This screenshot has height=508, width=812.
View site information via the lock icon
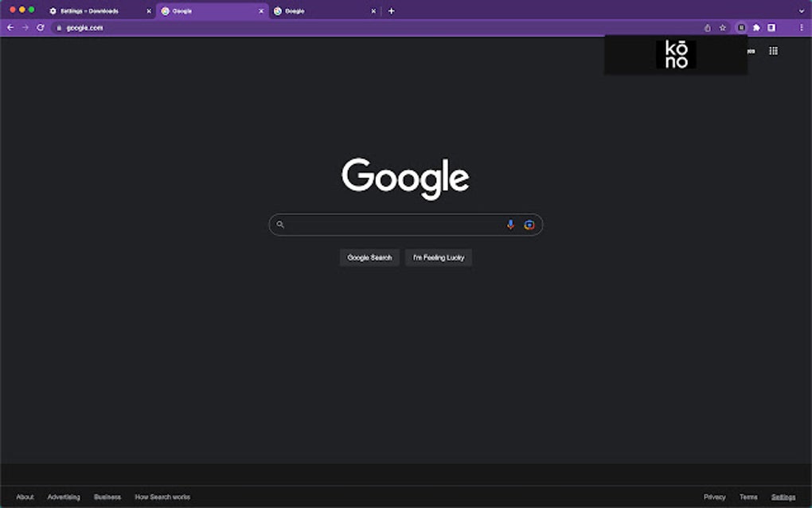(59, 26)
